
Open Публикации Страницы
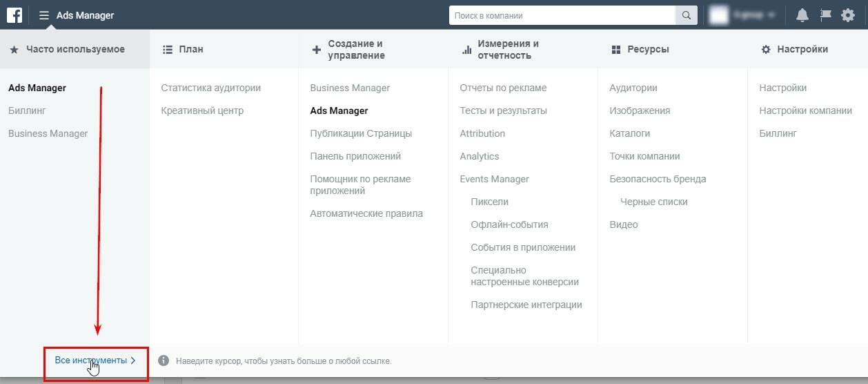[x=361, y=133]
